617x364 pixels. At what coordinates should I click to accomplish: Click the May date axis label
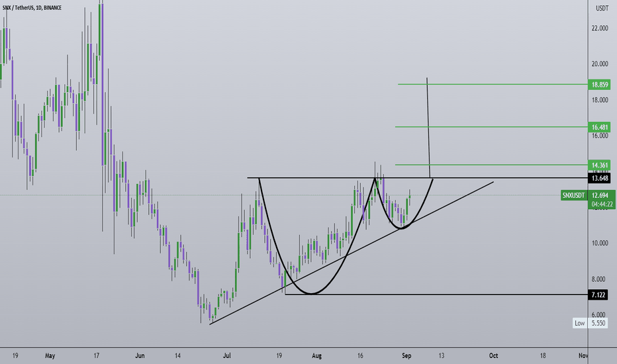[x=50, y=356]
